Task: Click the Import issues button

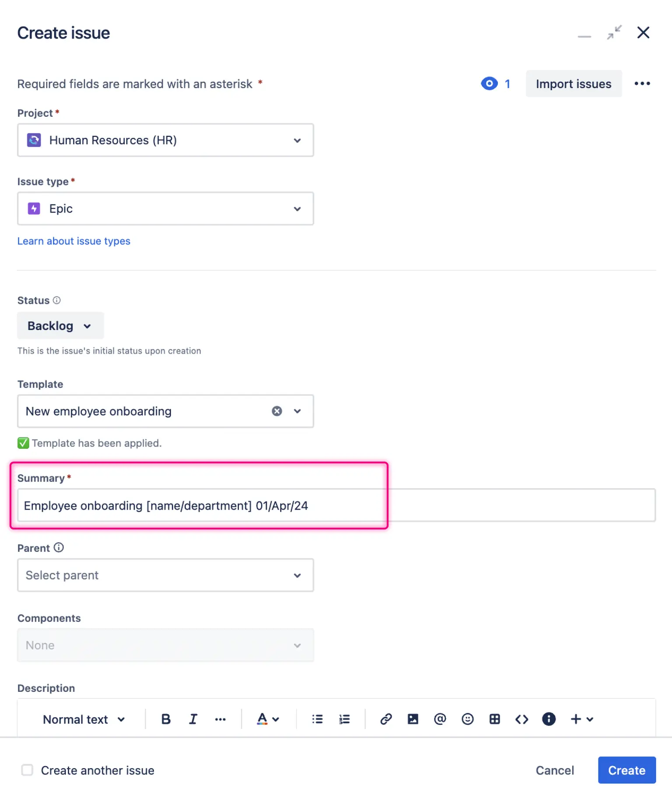Action: pos(573,84)
